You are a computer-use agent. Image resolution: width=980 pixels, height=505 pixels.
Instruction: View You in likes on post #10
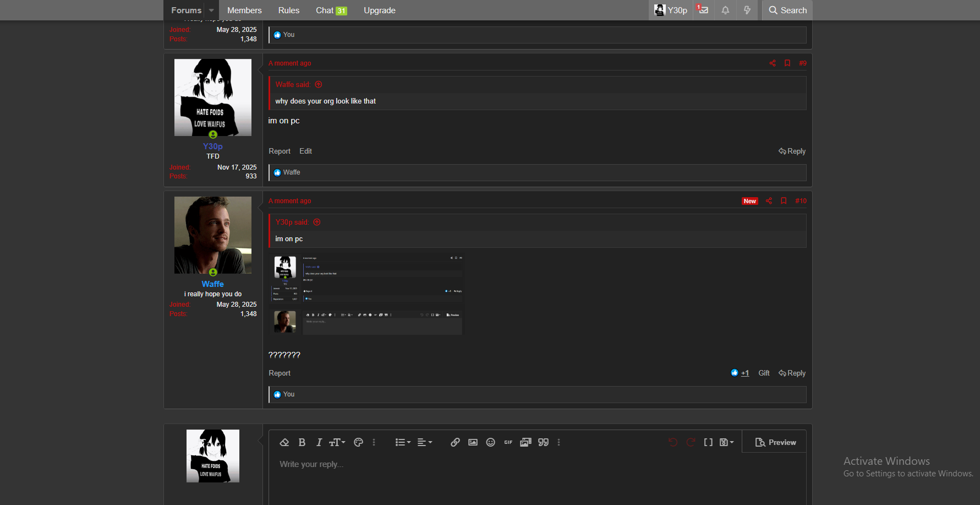click(x=289, y=394)
